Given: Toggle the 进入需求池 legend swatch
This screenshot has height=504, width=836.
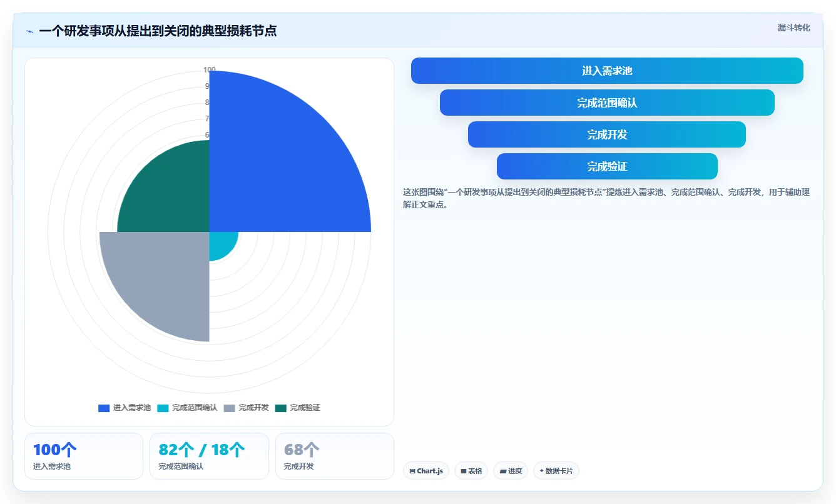Looking at the screenshot, I should click(x=104, y=408).
